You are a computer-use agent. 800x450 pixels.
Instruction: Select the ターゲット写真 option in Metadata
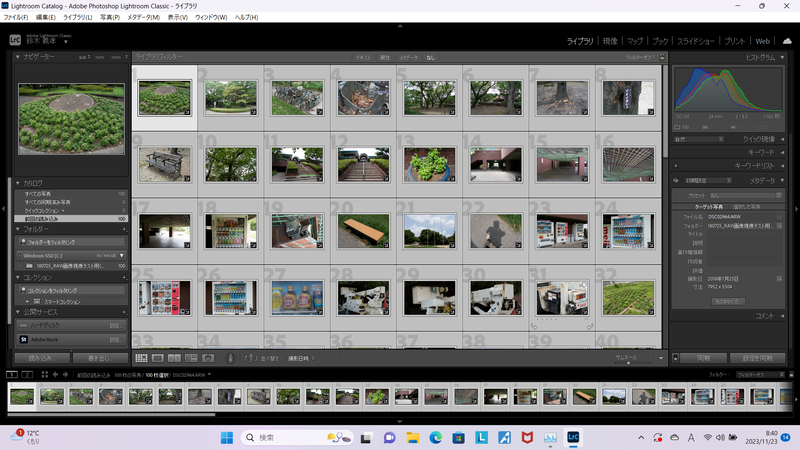point(709,207)
